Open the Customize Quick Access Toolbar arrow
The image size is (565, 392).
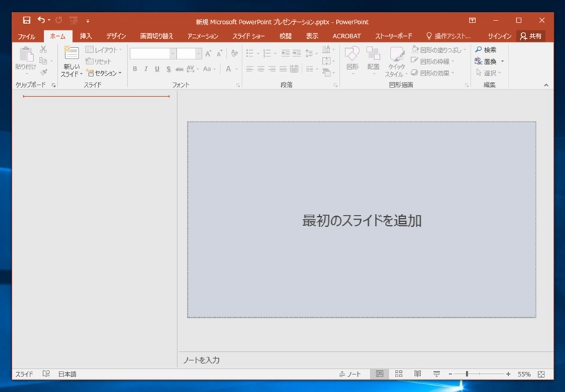(x=88, y=21)
